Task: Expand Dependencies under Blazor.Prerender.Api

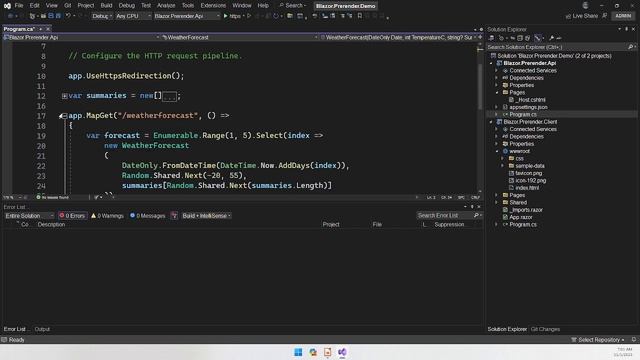Action: [497, 78]
